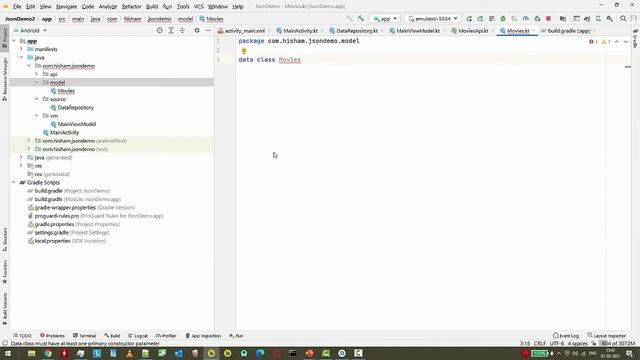
Task: Click the Make Project hammer icon
Action: coord(360,19)
